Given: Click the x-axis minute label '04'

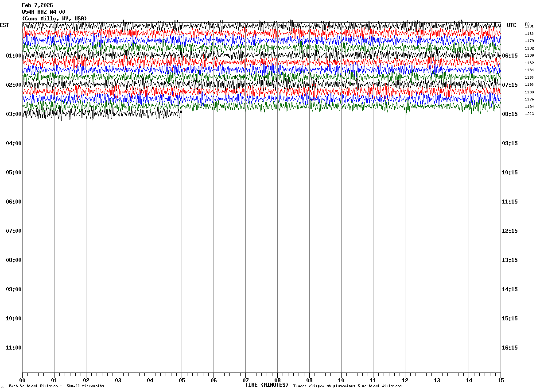Looking at the screenshot, I should point(150,380).
